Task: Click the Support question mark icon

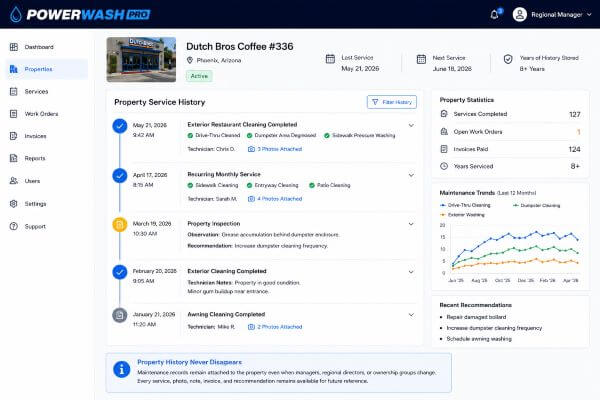Action: pyautogui.click(x=13, y=226)
